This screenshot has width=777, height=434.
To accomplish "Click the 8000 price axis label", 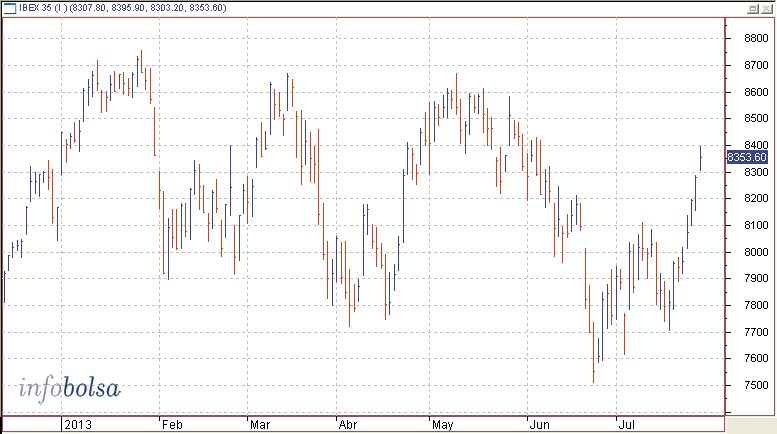I will point(756,252).
